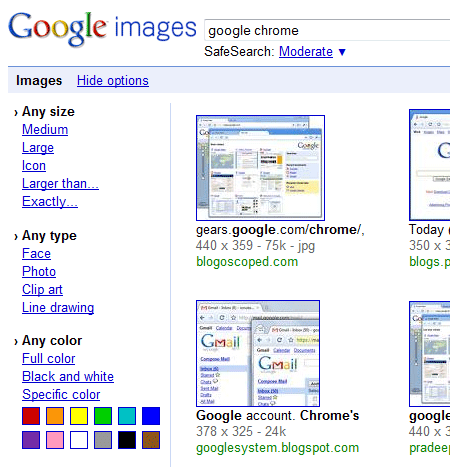This screenshot has height=473, width=450.
Task: Pick the orange color swatch
Action: (55, 416)
